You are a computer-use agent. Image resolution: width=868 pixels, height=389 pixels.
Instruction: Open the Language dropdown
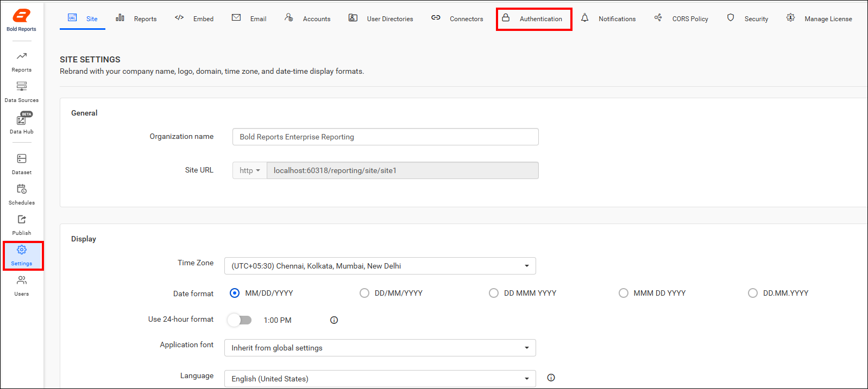(380, 379)
